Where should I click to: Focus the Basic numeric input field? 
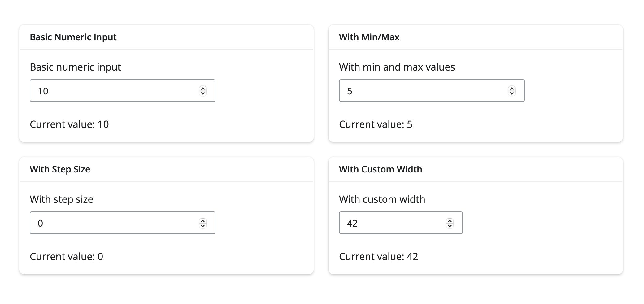click(123, 91)
